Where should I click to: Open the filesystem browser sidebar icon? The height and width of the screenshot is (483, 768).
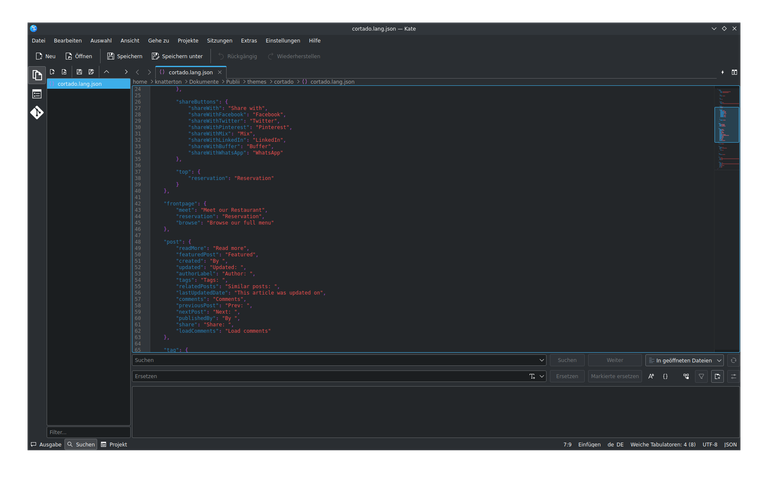pos(37,94)
